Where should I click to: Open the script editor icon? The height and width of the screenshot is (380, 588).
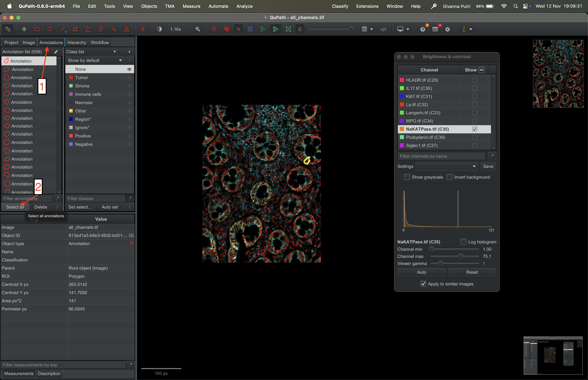tap(383, 29)
